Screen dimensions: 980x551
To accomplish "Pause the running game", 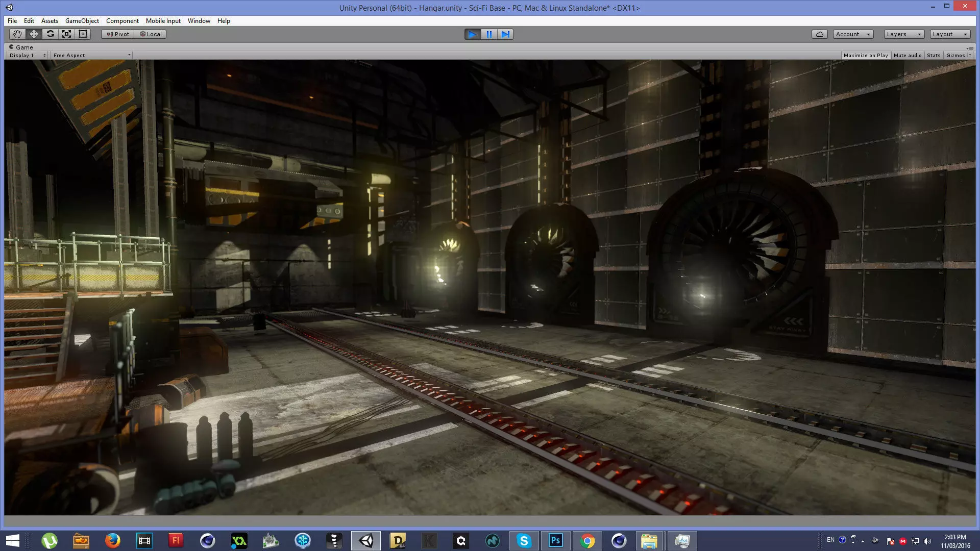I will point(489,34).
